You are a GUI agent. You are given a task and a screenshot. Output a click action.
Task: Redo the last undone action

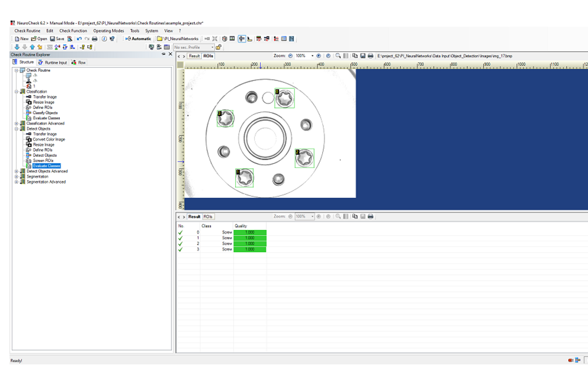point(87,39)
